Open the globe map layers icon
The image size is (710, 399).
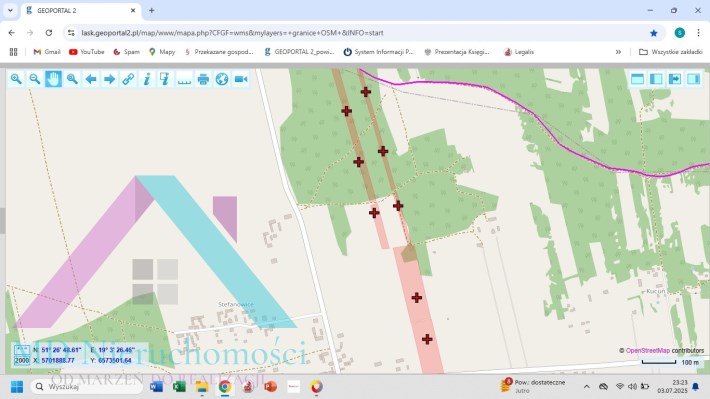222,79
